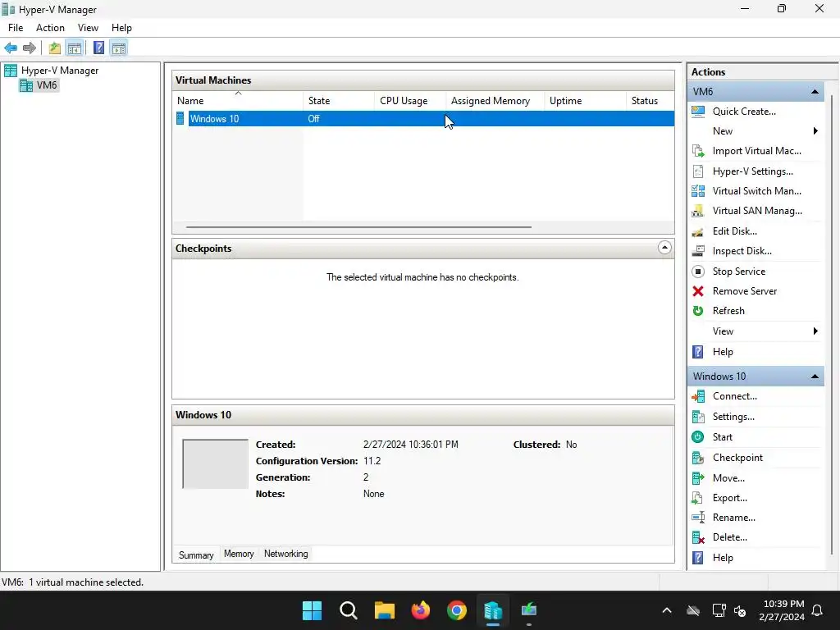Open the Help menu in menu bar
Screen dimensions: 840x630
121,28
